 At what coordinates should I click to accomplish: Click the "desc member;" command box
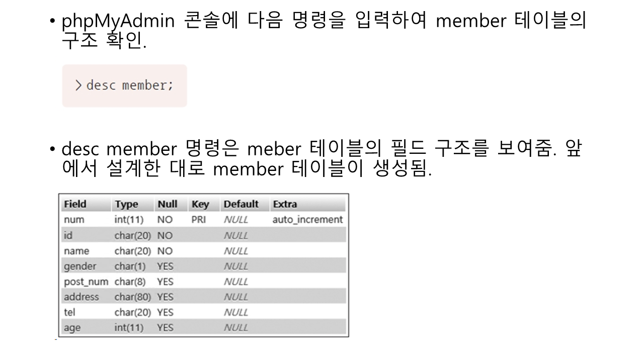tap(124, 85)
